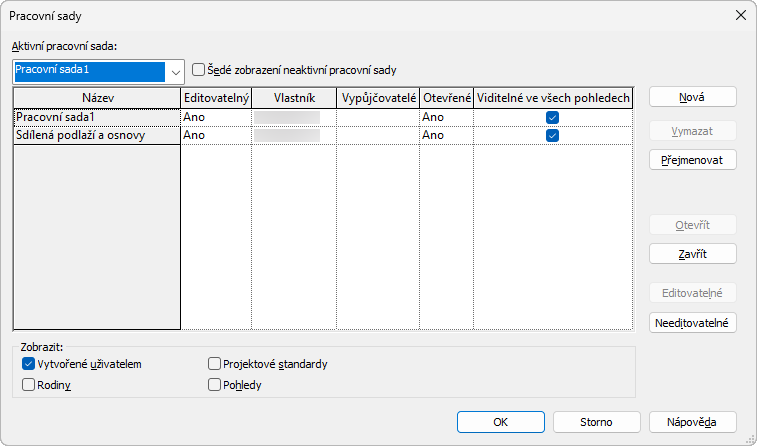
Task: Click the Zavřít button
Action: [x=693, y=253]
